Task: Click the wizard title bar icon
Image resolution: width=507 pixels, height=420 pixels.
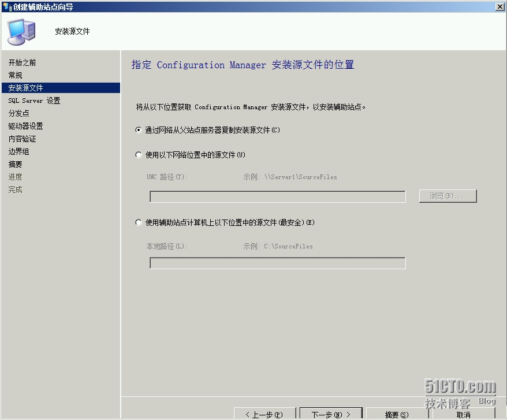Action: pyautogui.click(x=7, y=6)
